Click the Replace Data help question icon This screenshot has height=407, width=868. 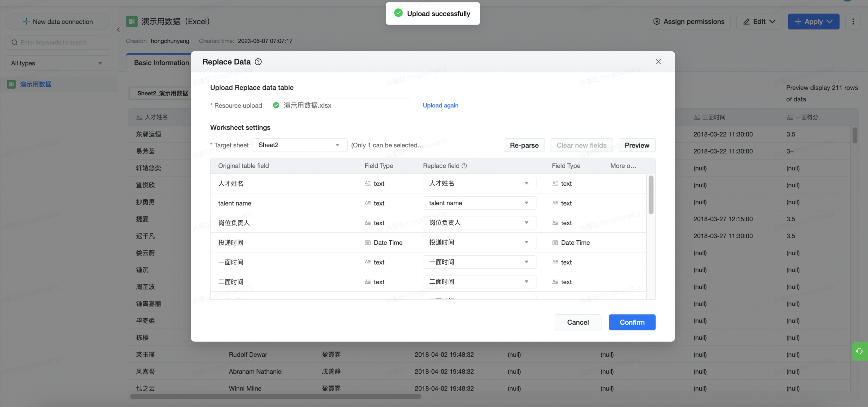click(x=258, y=62)
